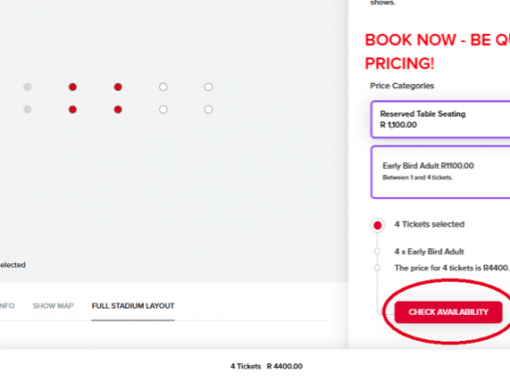The image size is (510, 382).
Task: Select the last available white seat, top row
Action: 208,87
